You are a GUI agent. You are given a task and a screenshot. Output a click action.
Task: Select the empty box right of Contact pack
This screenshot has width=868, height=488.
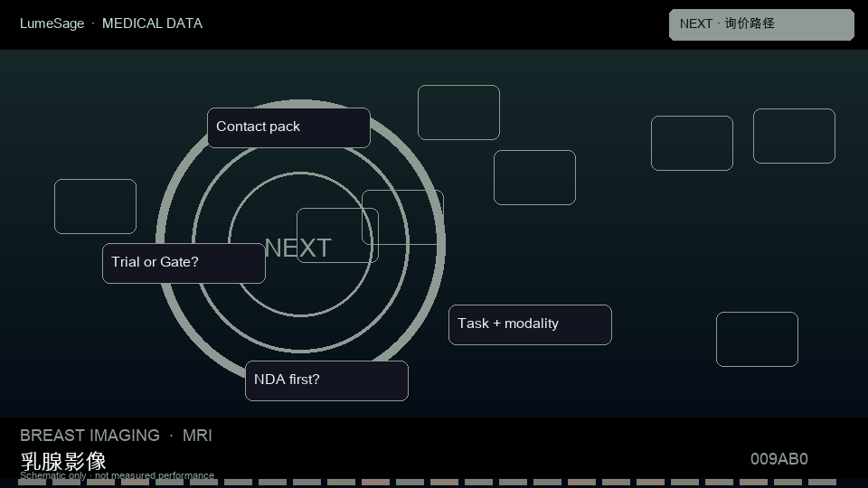coord(458,112)
